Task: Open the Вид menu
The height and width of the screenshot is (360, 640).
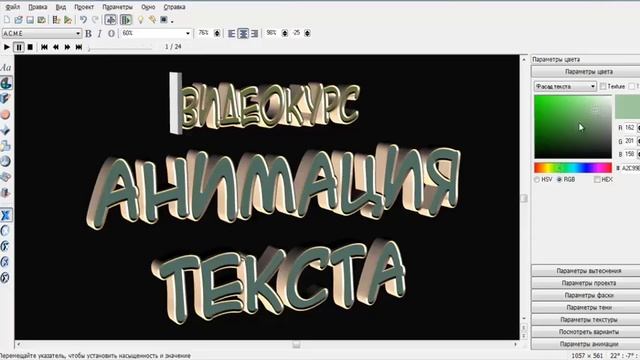Action: pos(61,7)
